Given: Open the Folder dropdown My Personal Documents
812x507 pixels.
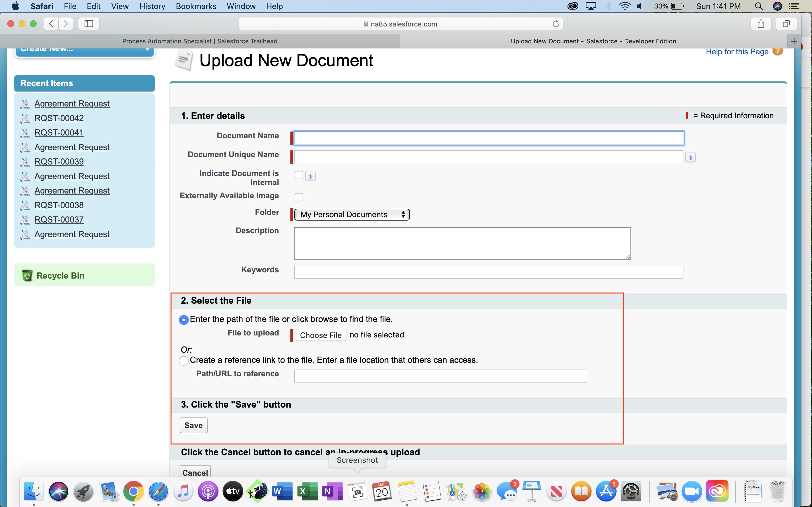Looking at the screenshot, I should 352,215.
